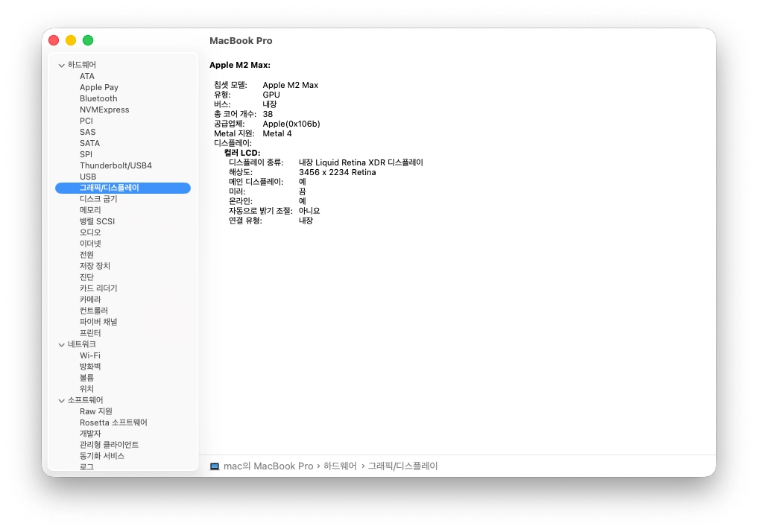Click the 'GPU' type value
Image resolution: width=758 pixels, height=532 pixels.
click(x=271, y=95)
